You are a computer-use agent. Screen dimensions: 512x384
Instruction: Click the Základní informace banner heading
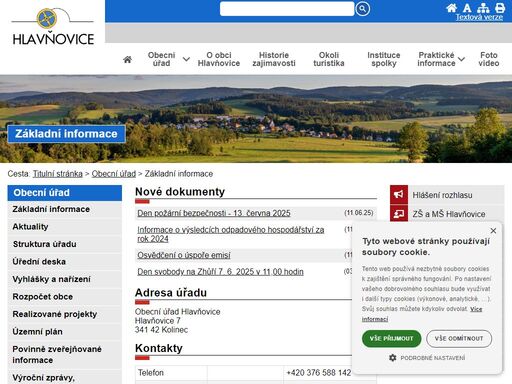coord(66,134)
